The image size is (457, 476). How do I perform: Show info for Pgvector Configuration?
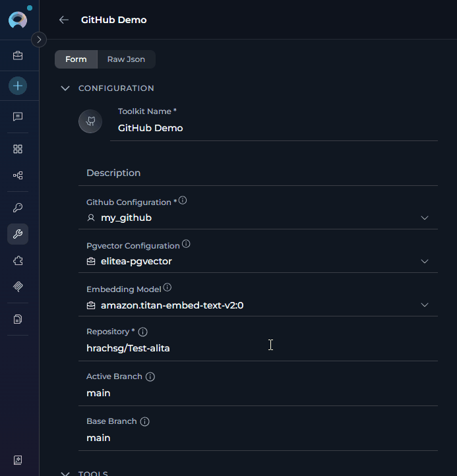(186, 244)
